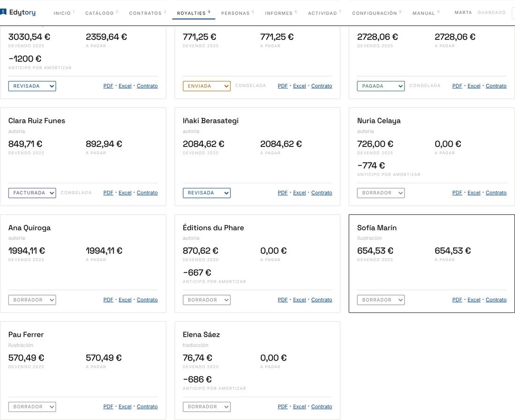Click the Marta user name

click(463, 13)
